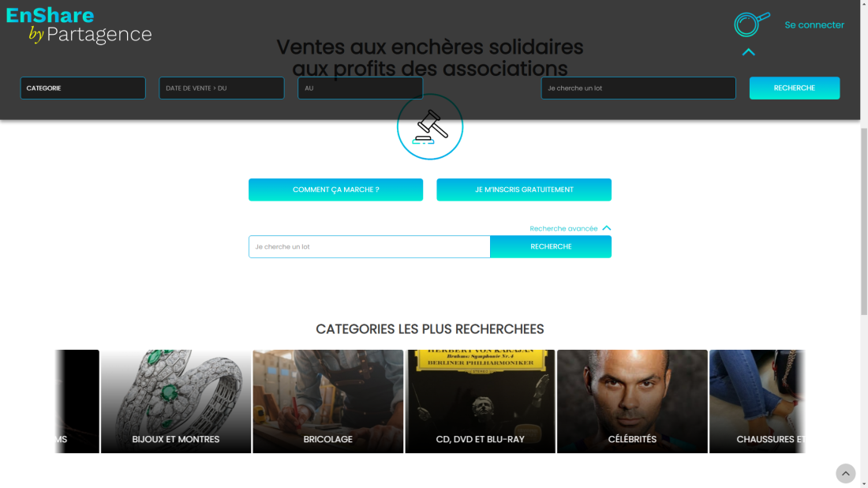Click the scroll-to-top arrow button
The height and width of the screenshot is (488, 868).
pos(845,473)
